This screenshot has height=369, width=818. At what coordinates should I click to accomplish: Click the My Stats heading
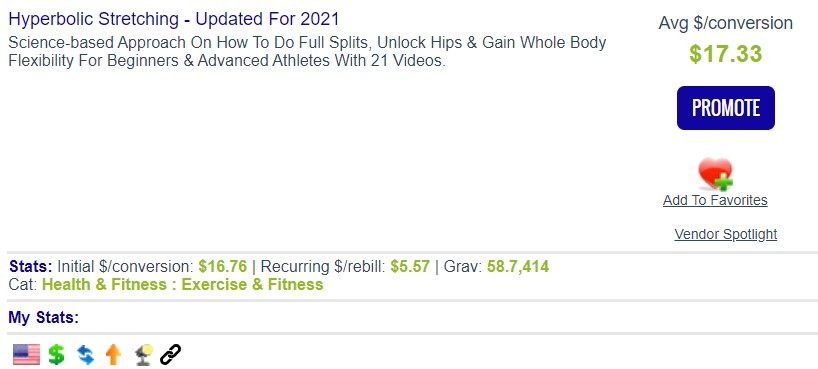click(x=44, y=317)
